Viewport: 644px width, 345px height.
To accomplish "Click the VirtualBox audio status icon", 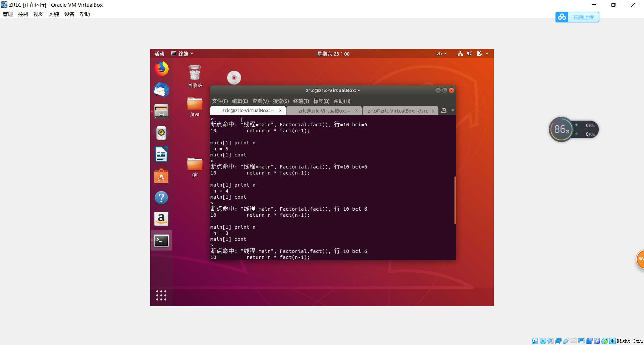I will (x=551, y=341).
